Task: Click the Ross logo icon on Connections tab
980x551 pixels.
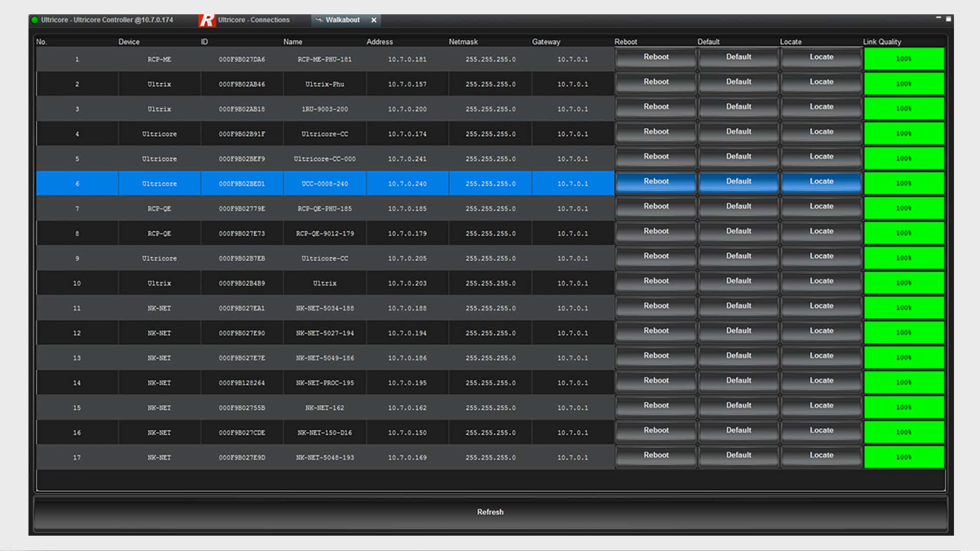Action: [207, 20]
